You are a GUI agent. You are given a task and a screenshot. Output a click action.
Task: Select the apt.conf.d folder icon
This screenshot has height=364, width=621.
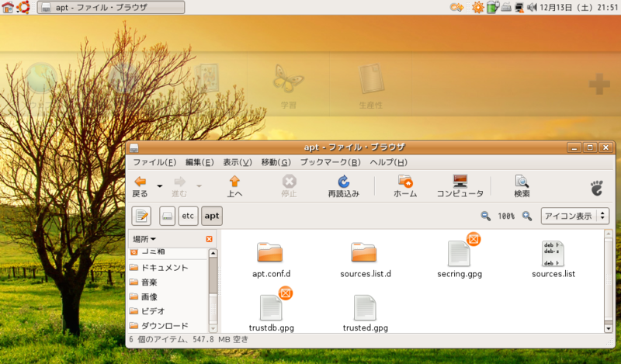[x=269, y=252]
